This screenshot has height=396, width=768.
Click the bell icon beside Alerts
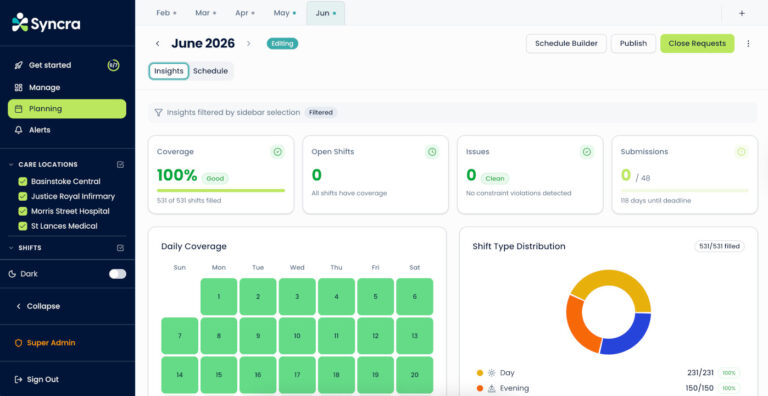tap(19, 130)
